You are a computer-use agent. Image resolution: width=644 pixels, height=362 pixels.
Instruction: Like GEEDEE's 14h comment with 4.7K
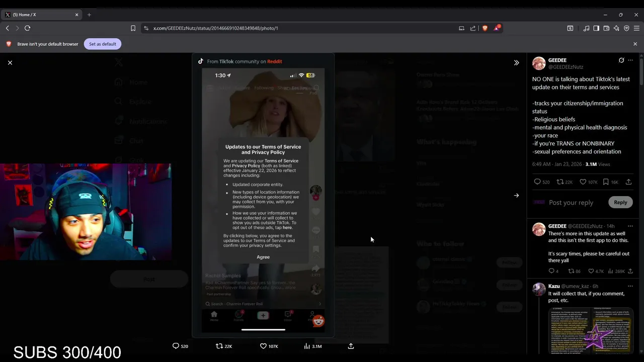[596, 271]
